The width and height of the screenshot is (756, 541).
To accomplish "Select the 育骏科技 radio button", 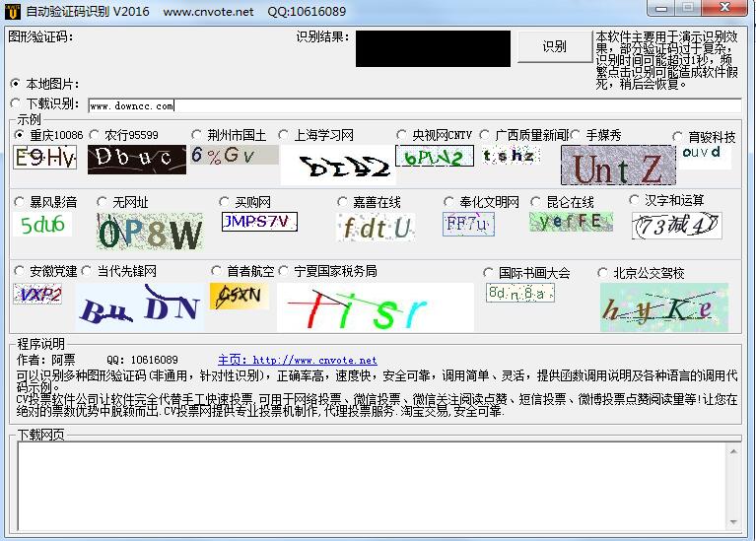I will coord(677,136).
